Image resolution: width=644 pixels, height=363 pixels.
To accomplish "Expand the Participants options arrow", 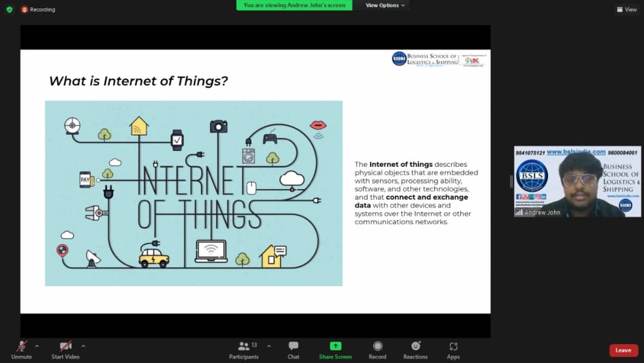I will (269, 346).
